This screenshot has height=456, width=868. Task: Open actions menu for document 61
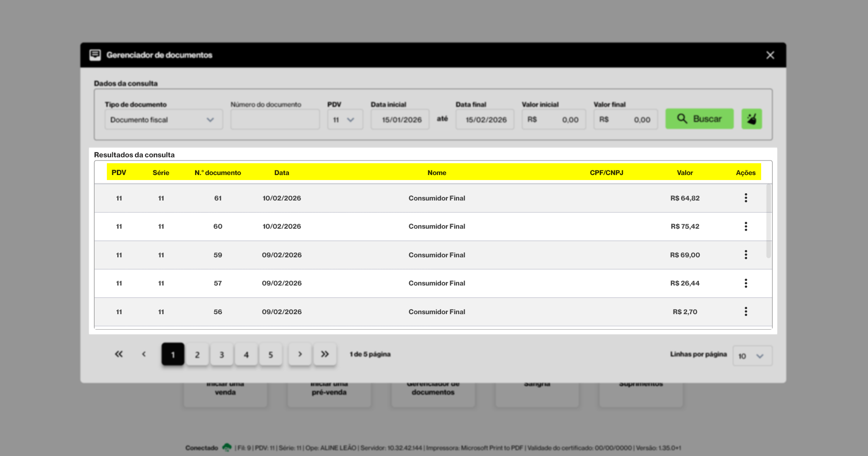point(746,198)
